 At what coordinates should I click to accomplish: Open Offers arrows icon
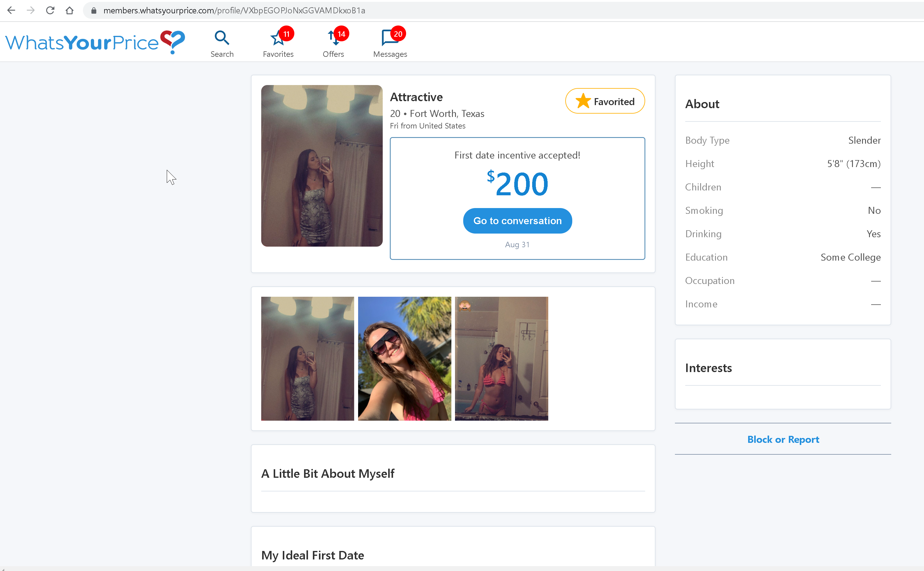(334, 38)
